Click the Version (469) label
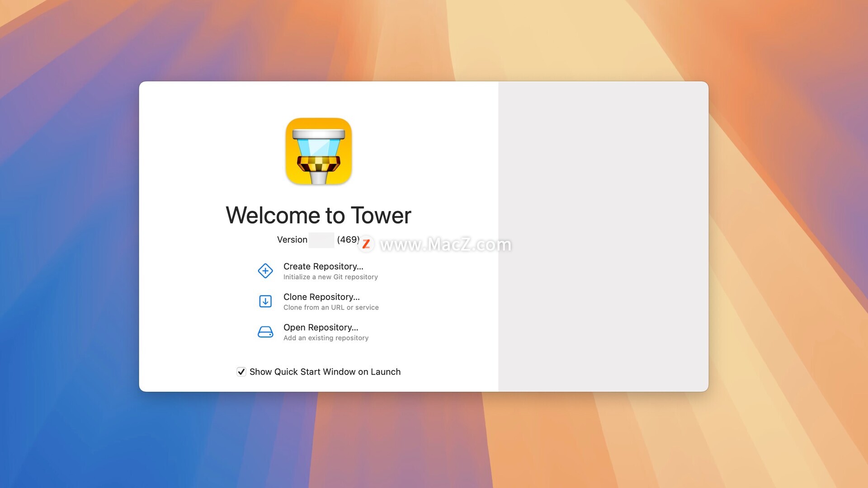 (318, 240)
